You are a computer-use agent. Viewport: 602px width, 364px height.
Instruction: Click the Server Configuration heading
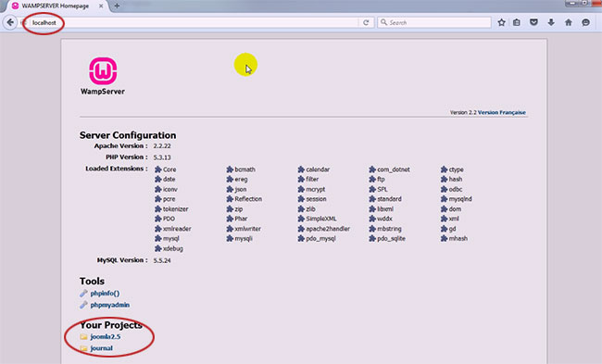[128, 135]
